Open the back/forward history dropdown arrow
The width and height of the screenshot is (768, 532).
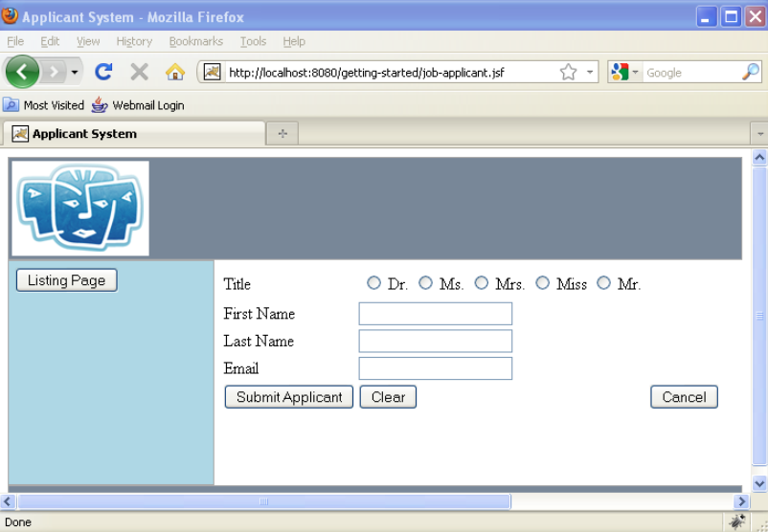pos(75,72)
